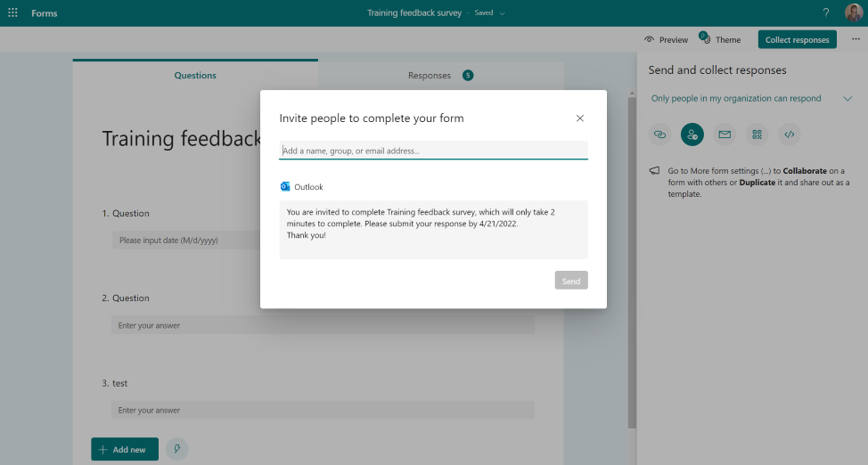Click the 3. test question label
Screen dimensions: 868x465
click(x=115, y=383)
